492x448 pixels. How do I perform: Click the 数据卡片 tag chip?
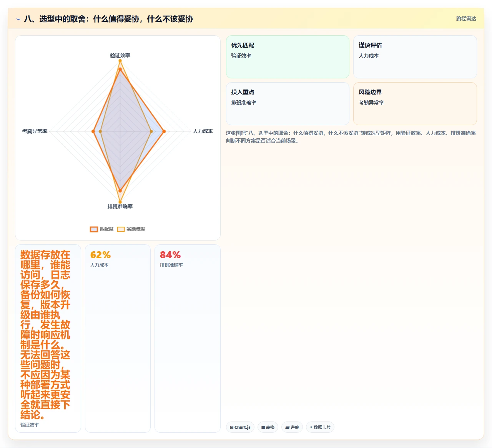[x=320, y=427]
